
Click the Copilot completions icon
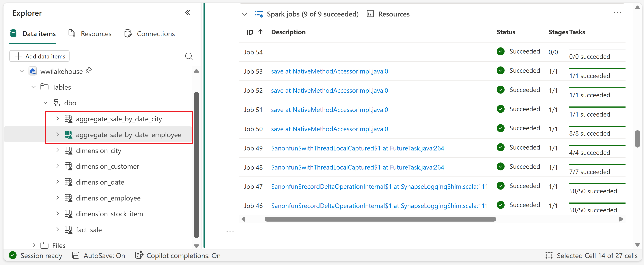[x=139, y=255]
